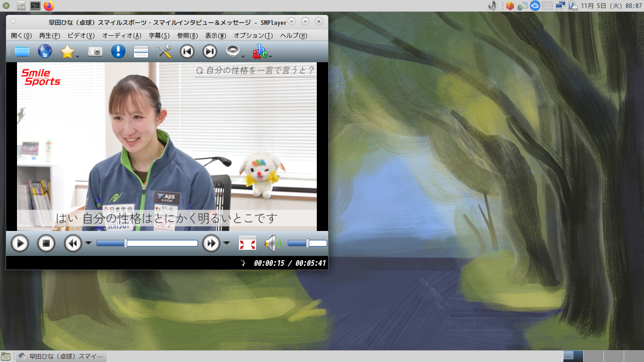The height and width of the screenshot is (362, 644).
Task: Open the 字幕(S) menu
Action: tap(159, 35)
